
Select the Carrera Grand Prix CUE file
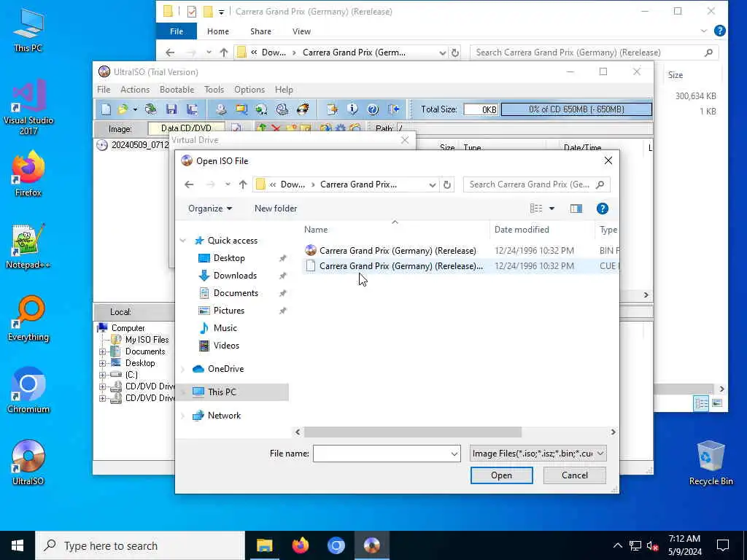(400, 266)
